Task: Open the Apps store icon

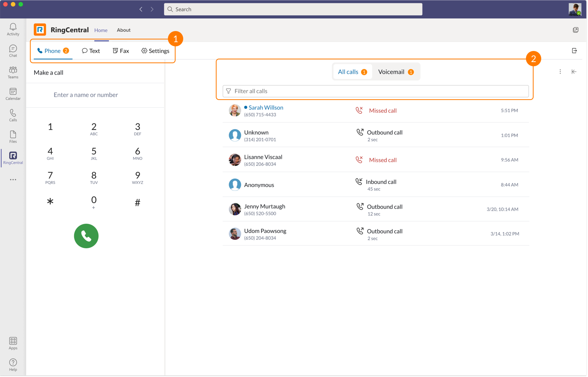Action: (x=13, y=343)
